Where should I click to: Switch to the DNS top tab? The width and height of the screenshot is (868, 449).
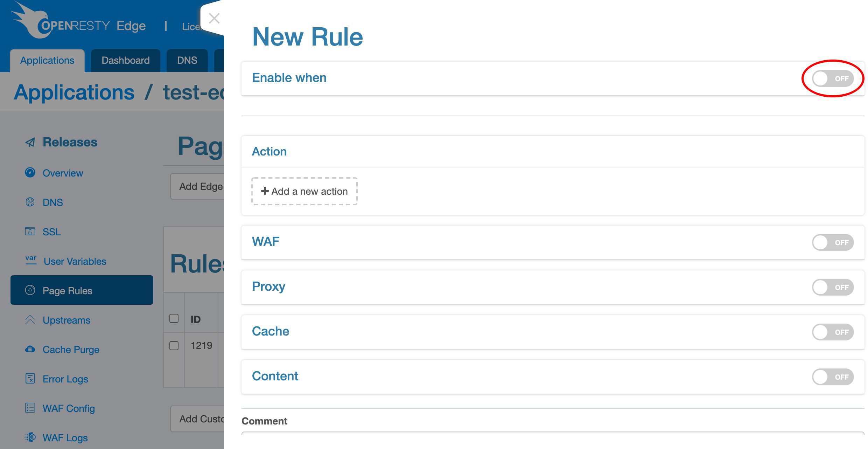tap(187, 61)
